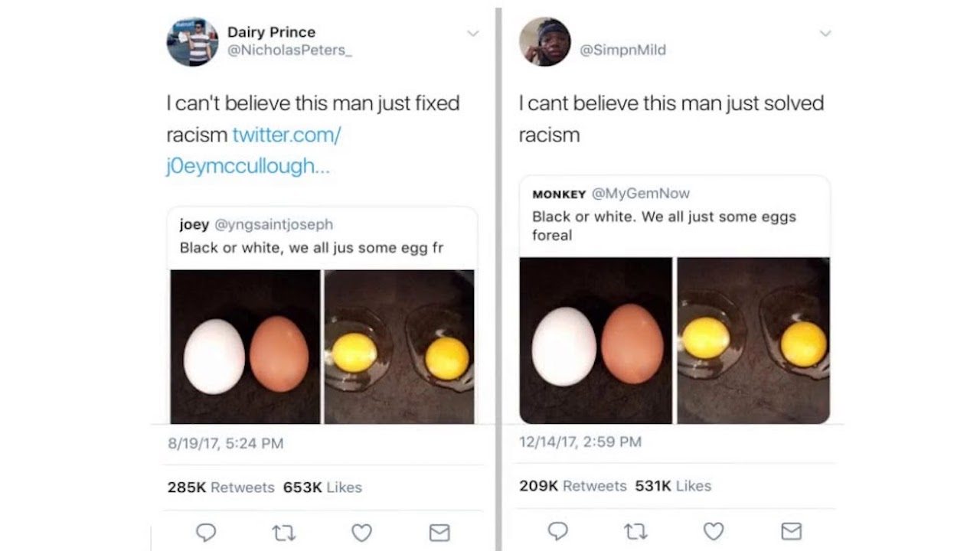Retweet the Dairy Prince tweet
The width and height of the screenshot is (980, 551).
pos(284,533)
